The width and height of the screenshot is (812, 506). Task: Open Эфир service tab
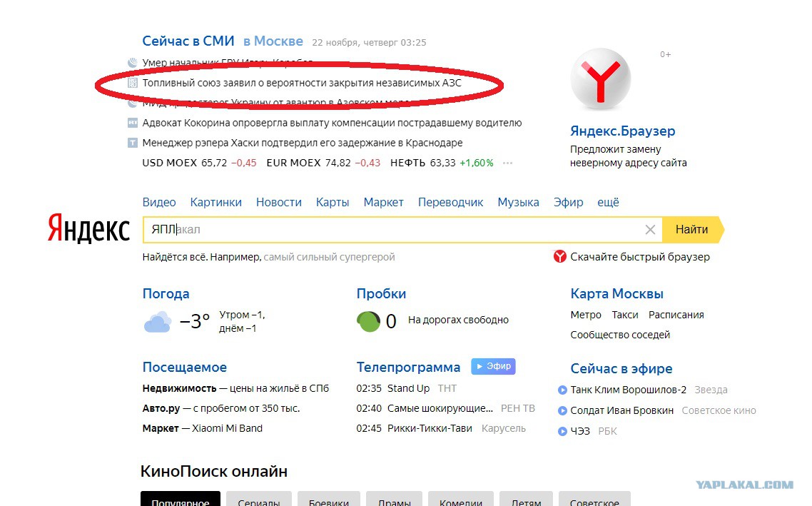[568, 202]
